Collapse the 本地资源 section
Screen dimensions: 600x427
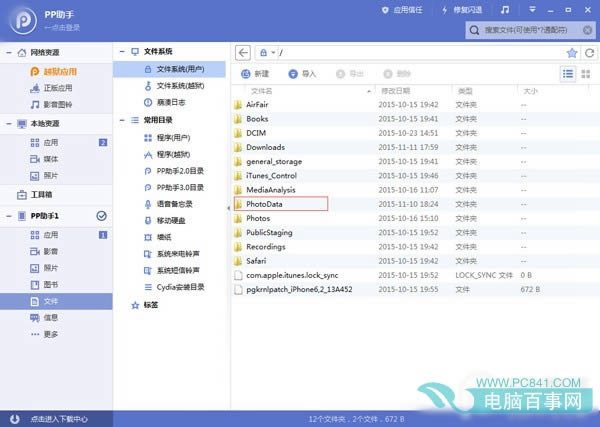click(x=8, y=124)
